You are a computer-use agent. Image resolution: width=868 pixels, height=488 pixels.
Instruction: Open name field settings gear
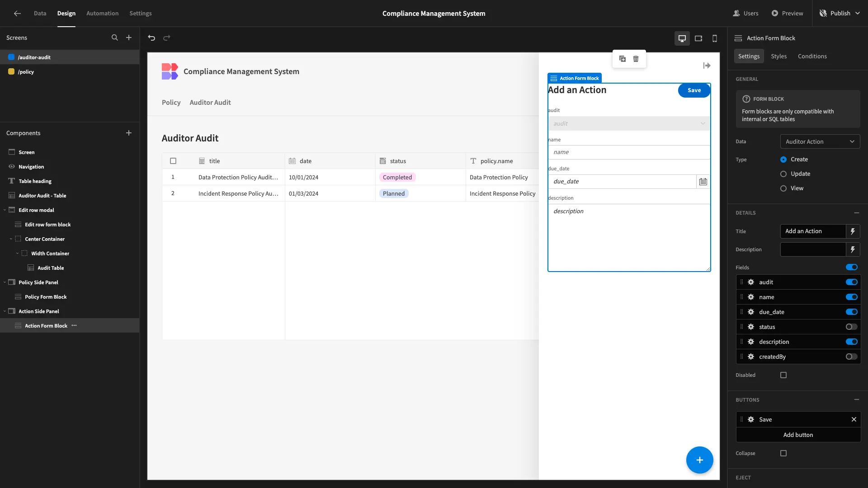coord(751,297)
